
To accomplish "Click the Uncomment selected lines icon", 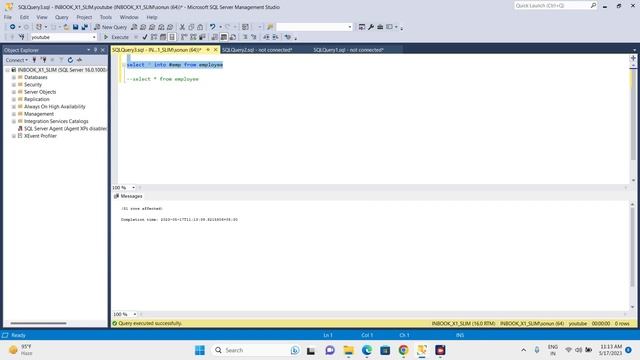I will click(x=254, y=37).
